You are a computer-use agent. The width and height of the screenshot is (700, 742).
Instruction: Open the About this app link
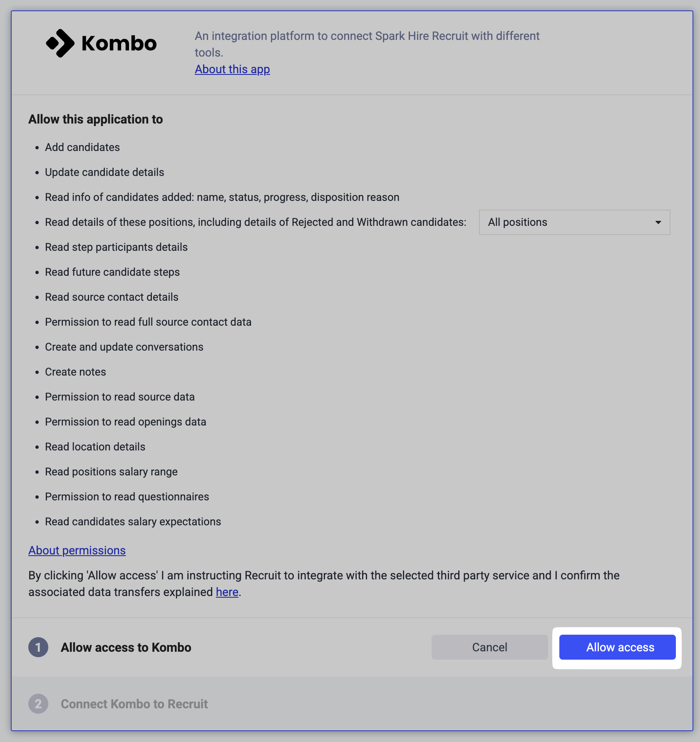tap(232, 69)
